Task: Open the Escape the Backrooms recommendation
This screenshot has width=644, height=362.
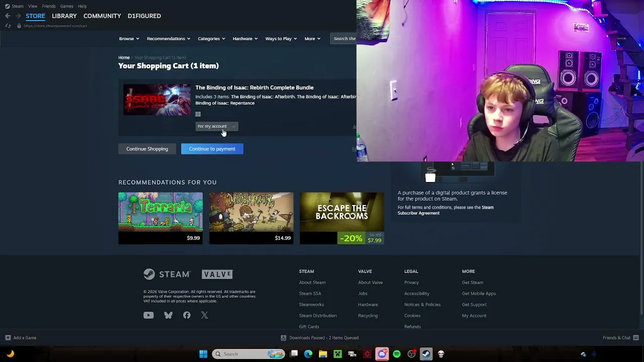Action: click(x=342, y=218)
